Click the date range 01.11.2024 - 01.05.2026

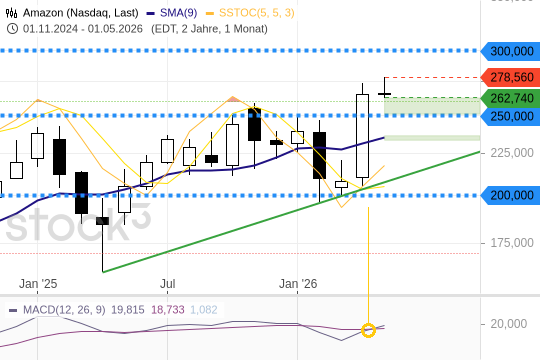[x=83, y=29]
